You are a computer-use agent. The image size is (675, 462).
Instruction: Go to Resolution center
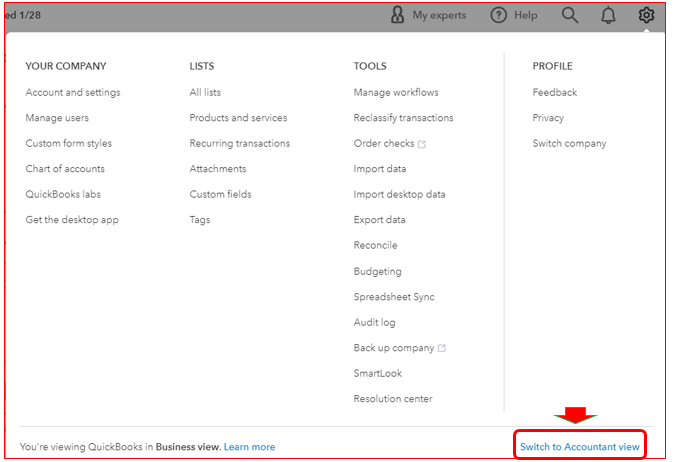click(393, 399)
